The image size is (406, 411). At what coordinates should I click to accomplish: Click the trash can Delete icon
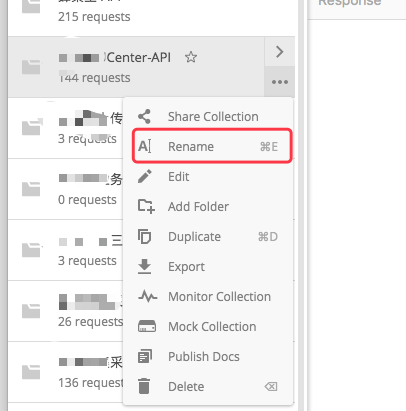click(x=144, y=386)
